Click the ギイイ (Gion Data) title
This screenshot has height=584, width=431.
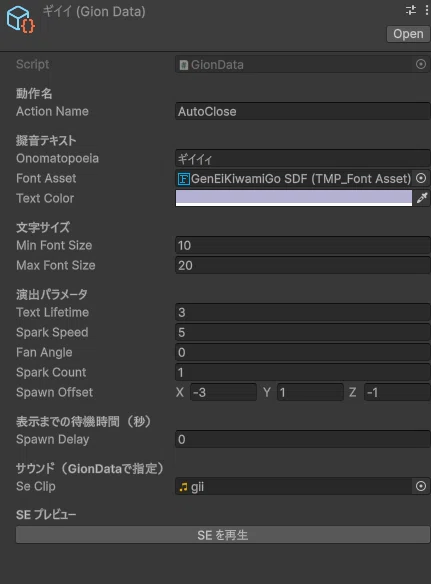[94, 12]
